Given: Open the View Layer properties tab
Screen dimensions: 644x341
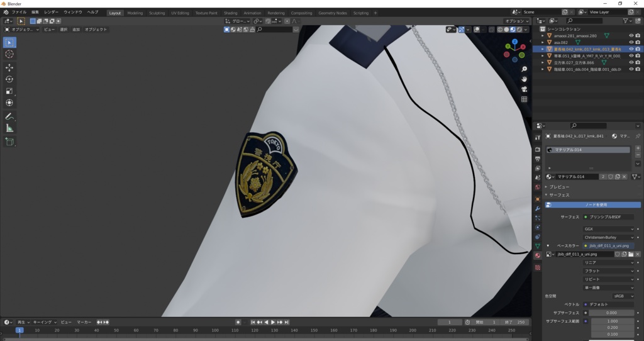Looking at the screenshot, I should (538, 168).
